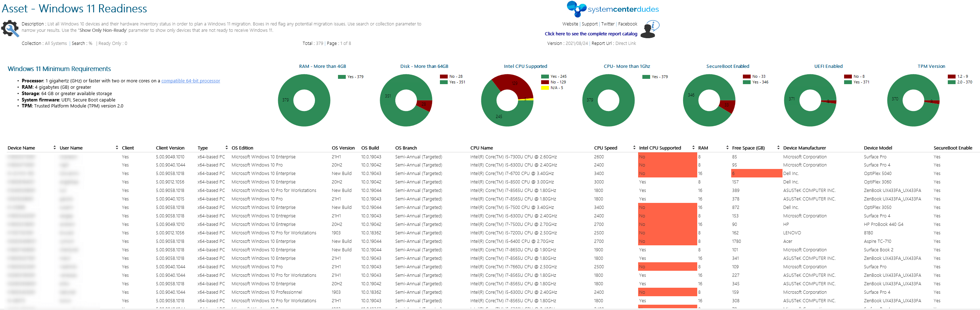Select the 'OptiPlex 3060' model cell

(877, 182)
